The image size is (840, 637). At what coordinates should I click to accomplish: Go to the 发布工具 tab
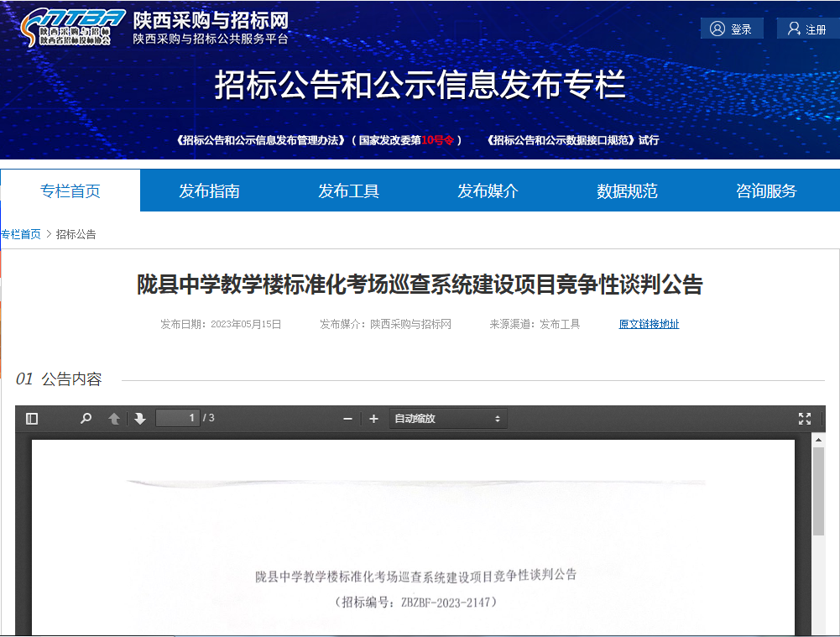pos(348,191)
